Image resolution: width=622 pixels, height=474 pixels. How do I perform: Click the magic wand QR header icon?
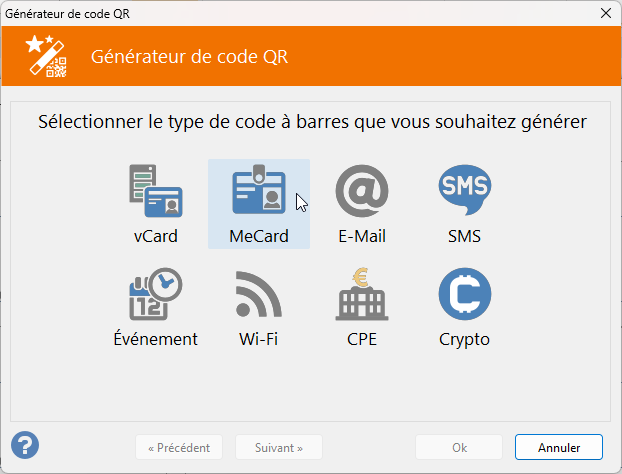click(x=46, y=55)
